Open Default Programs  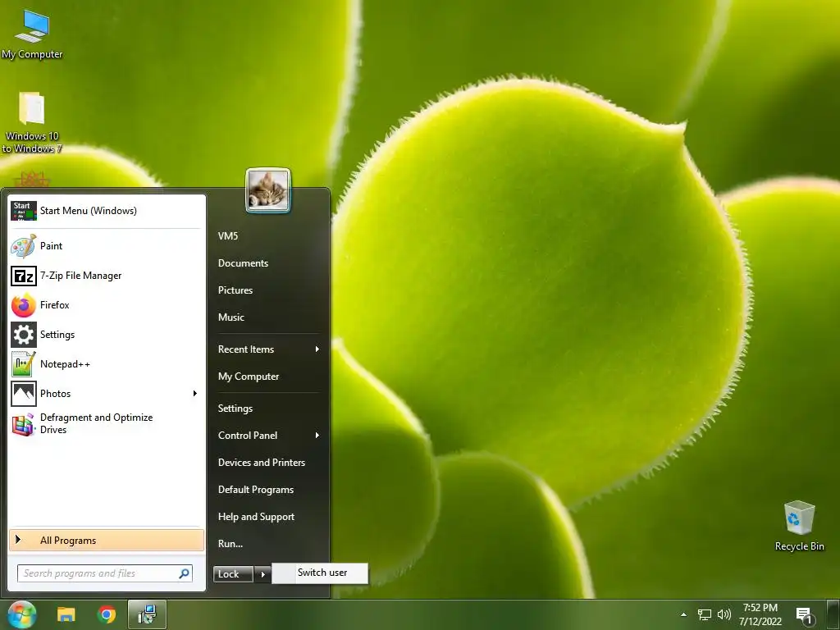point(256,490)
